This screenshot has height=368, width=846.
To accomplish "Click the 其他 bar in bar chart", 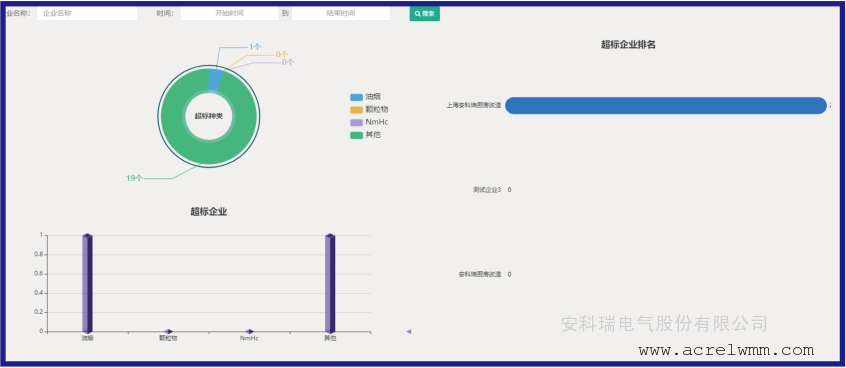I will pyautogui.click(x=330, y=283).
